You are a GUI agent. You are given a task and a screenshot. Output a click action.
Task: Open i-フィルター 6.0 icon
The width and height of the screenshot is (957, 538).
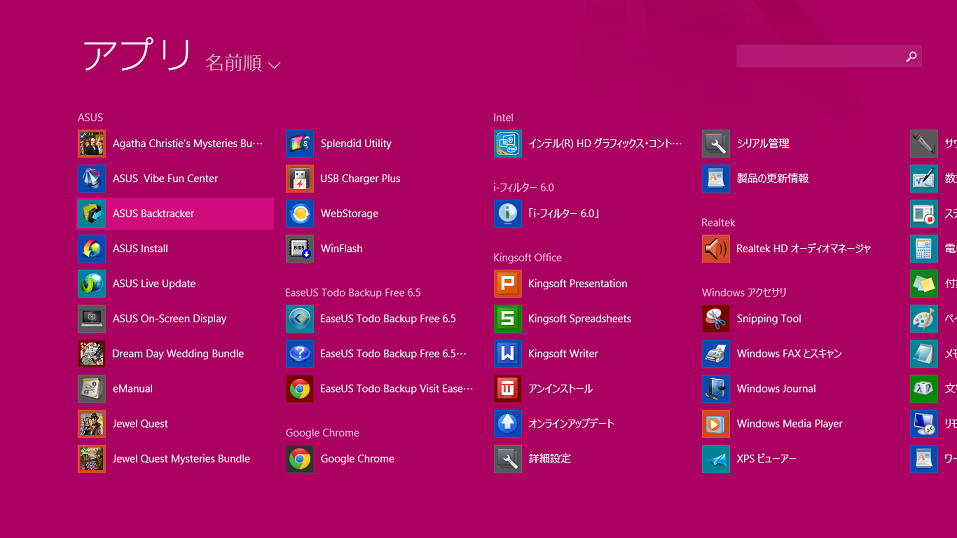(508, 214)
